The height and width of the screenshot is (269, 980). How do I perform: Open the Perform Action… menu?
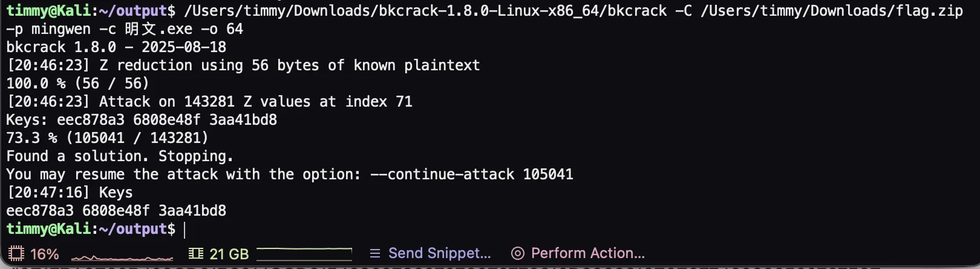[587, 253]
